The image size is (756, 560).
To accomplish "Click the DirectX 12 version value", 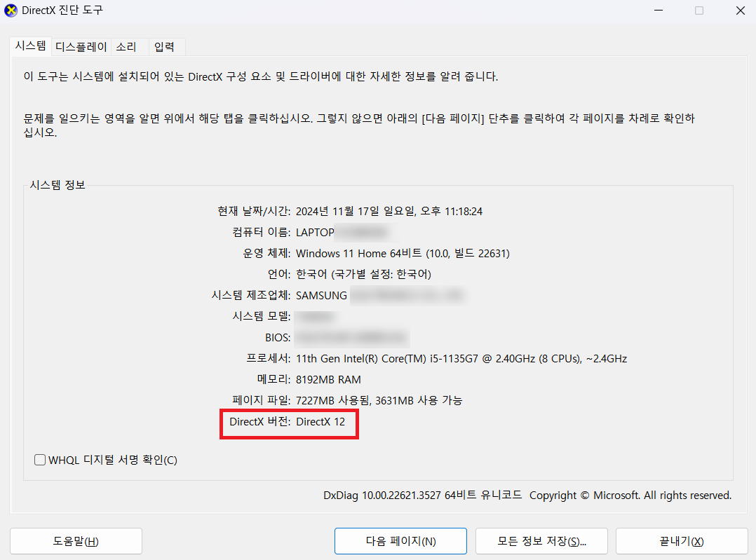I will (320, 422).
